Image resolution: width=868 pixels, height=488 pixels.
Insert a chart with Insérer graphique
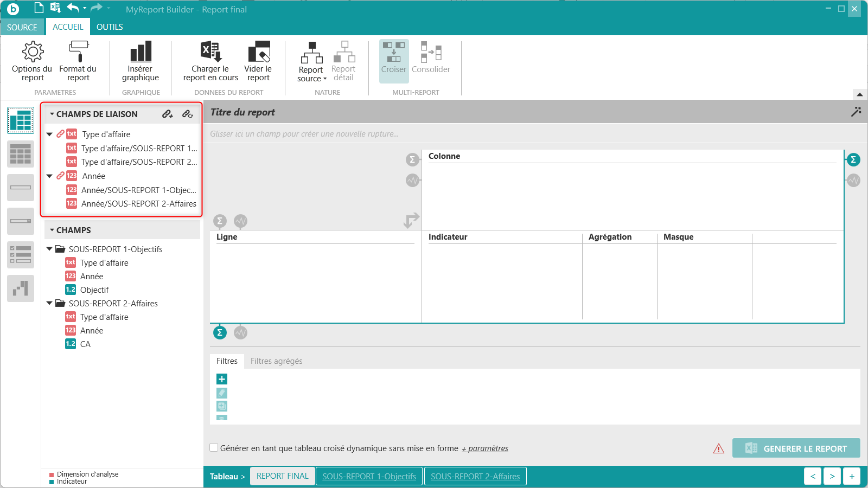point(140,61)
